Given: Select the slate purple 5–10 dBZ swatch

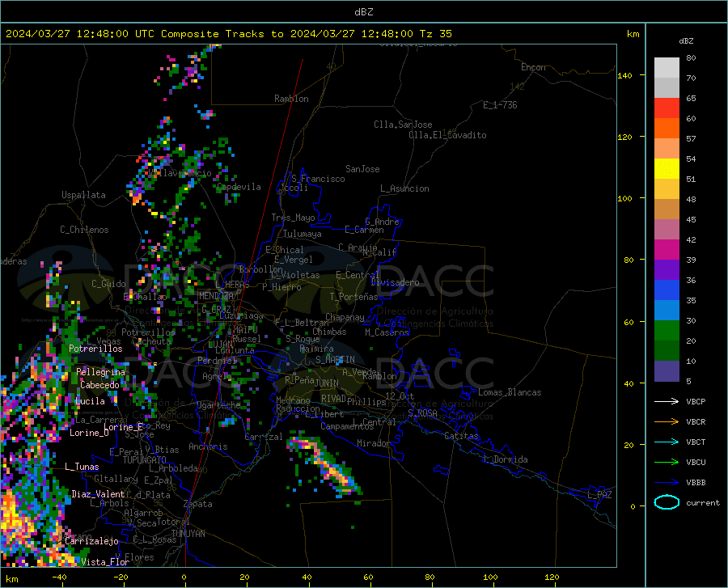Looking at the screenshot, I should pos(667,371).
